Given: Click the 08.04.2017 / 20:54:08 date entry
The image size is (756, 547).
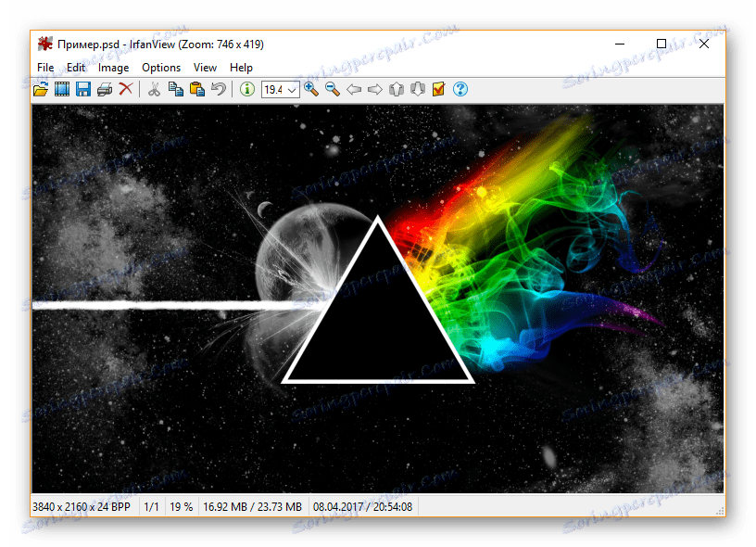Looking at the screenshot, I should 362,507.
